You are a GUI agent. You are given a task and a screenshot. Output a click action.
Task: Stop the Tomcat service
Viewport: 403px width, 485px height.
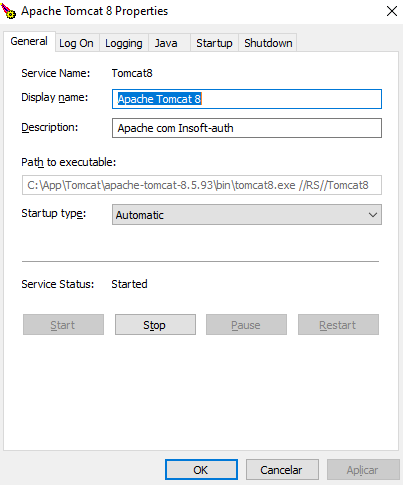(x=155, y=325)
